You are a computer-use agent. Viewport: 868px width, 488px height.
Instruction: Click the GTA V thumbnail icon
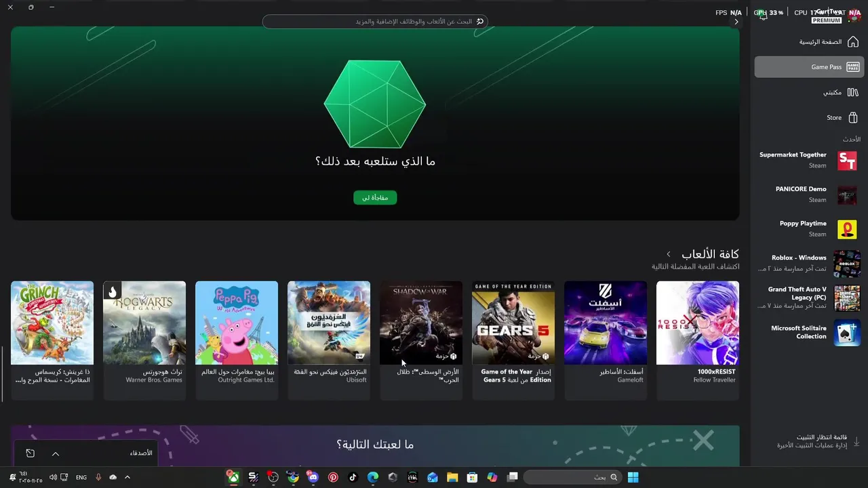pyautogui.click(x=847, y=298)
